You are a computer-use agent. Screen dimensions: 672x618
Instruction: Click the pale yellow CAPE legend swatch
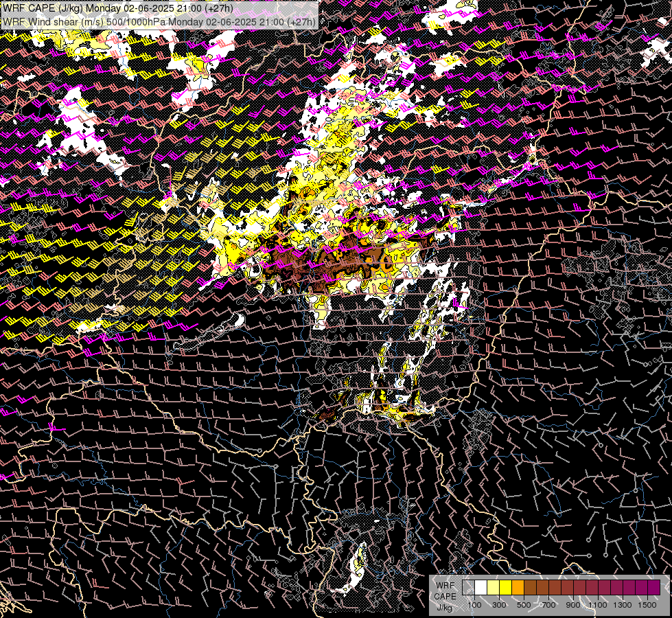(x=494, y=588)
